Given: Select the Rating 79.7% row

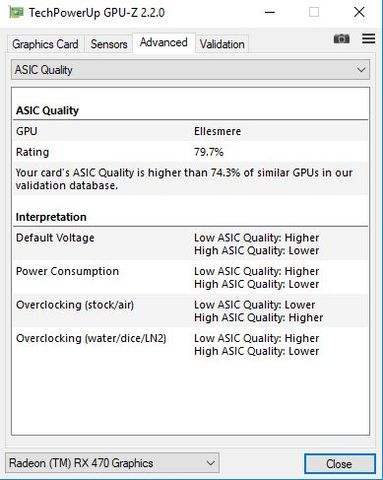Looking at the screenshot, I should tap(191, 152).
